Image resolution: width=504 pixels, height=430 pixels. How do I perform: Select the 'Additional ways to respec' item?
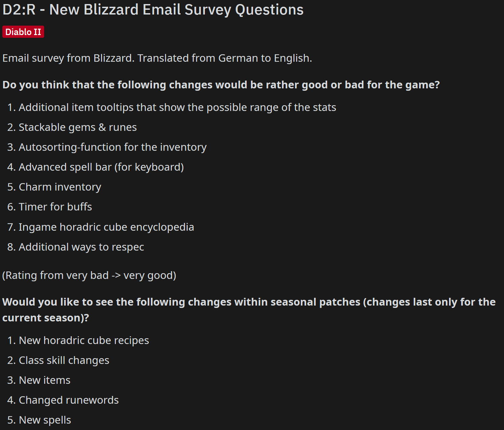tap(81, 247)
